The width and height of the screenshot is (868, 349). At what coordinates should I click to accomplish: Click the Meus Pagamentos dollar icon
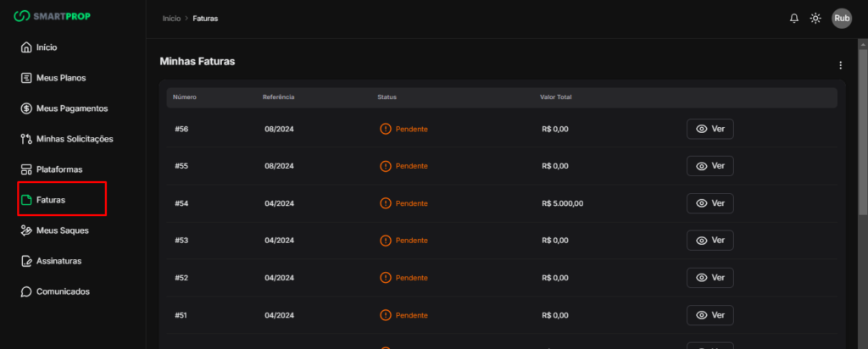coord(26,108)
